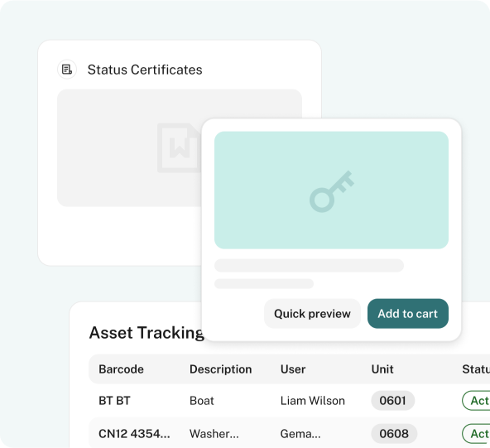
Task: Open the BT BT barcode row
Action: coord(290,401)
